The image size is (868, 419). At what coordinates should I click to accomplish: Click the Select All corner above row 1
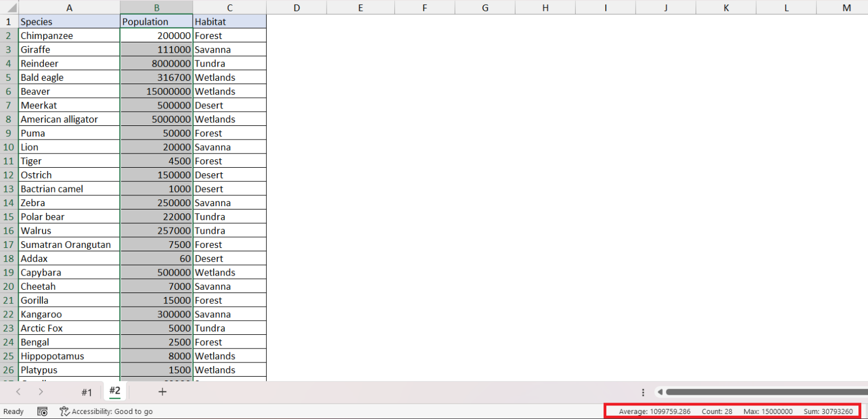(8, 7)
